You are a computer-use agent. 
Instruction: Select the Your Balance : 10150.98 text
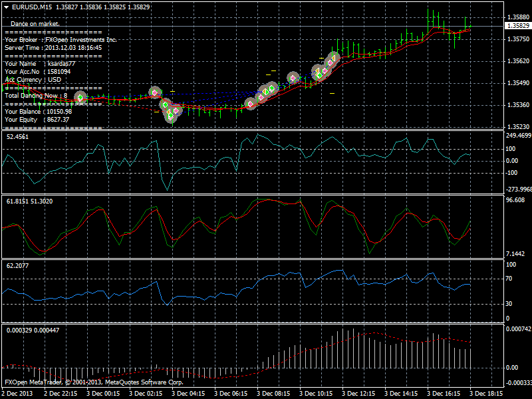[x=39, y=111]
